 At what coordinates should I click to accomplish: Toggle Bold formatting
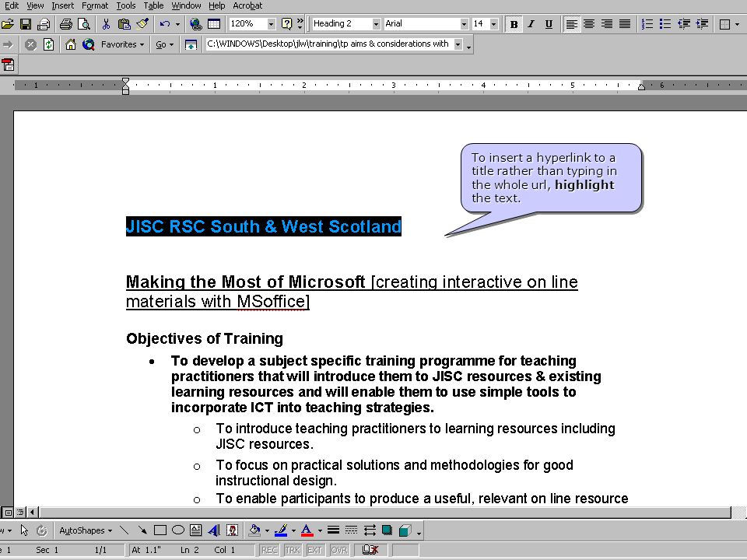click(514, 24)
